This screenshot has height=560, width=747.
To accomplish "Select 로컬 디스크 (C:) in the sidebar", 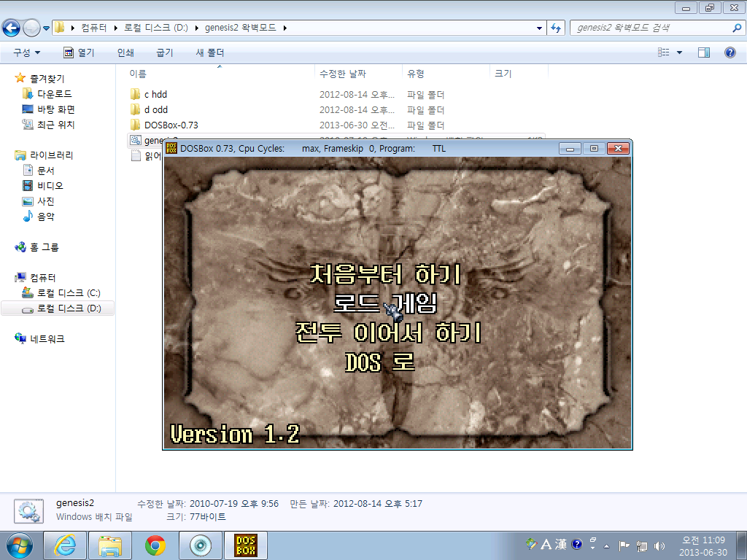I will point(69,293).
